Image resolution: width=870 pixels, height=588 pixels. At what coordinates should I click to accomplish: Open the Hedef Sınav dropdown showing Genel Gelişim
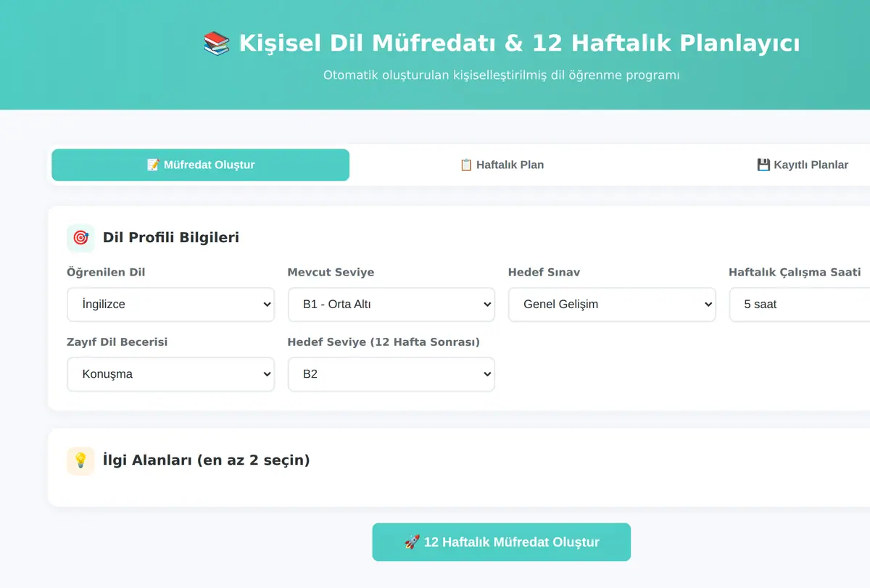pos(612,305)
